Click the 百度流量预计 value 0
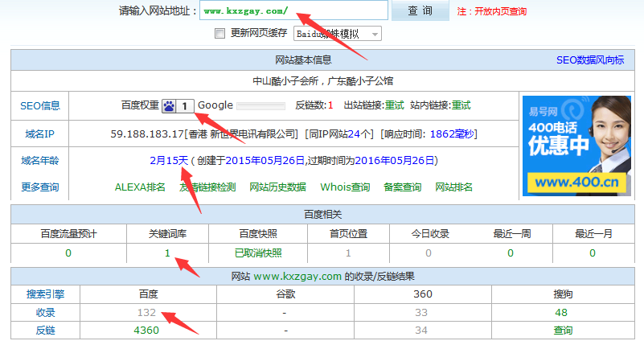Viewport: 644px width, 345px height. [x=68, y=253]
